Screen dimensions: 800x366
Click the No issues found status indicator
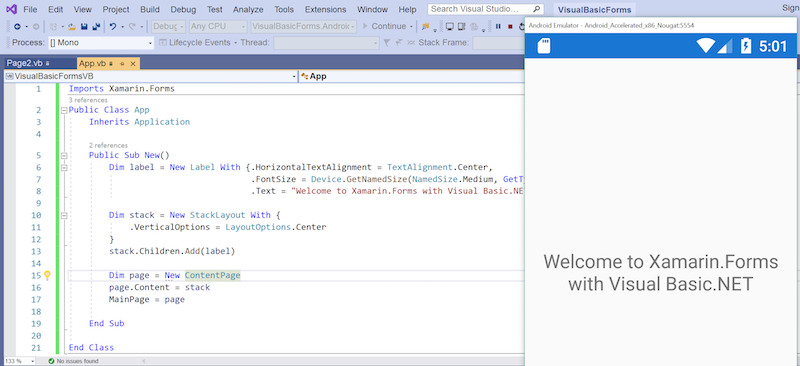coord(73,361)
